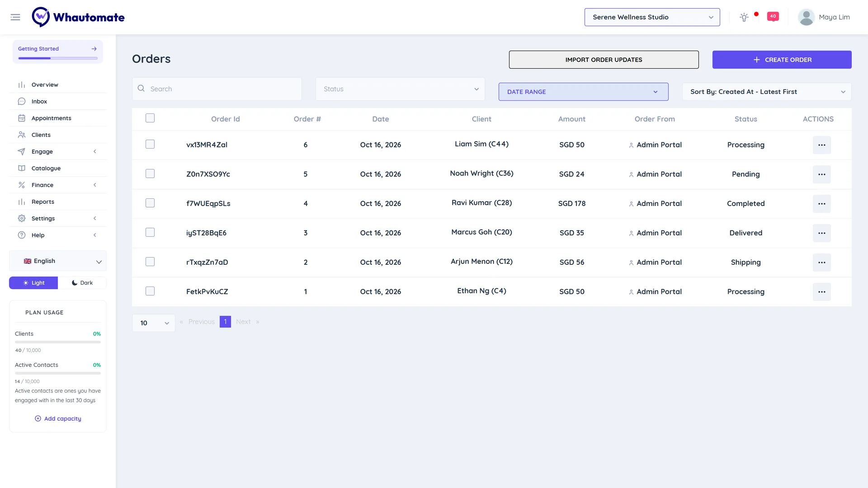Open the hamburger menu icon
This screenshot has height=488, width=868.
coord(15,17)
